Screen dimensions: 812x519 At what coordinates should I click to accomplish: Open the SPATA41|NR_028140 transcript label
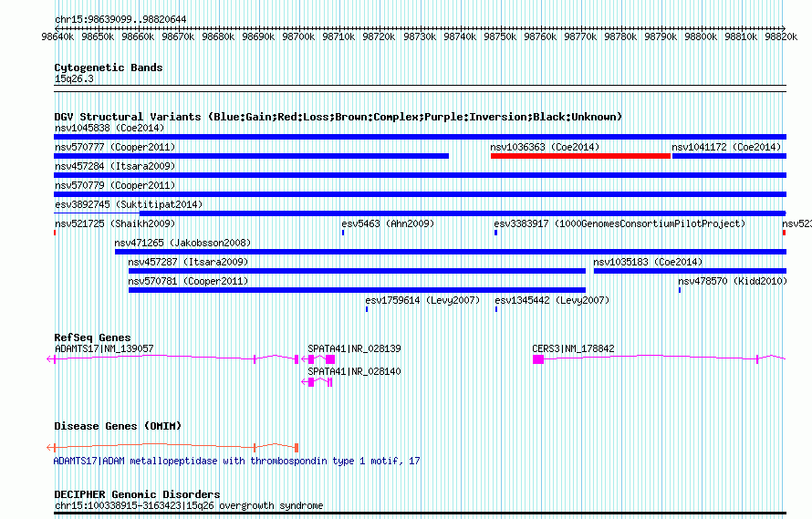click(x=354, y=372)
